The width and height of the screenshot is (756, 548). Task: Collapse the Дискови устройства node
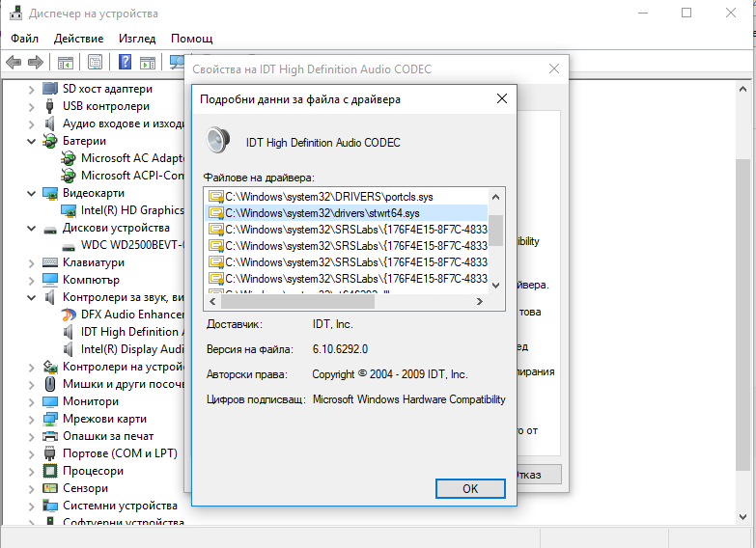point(31,228)
